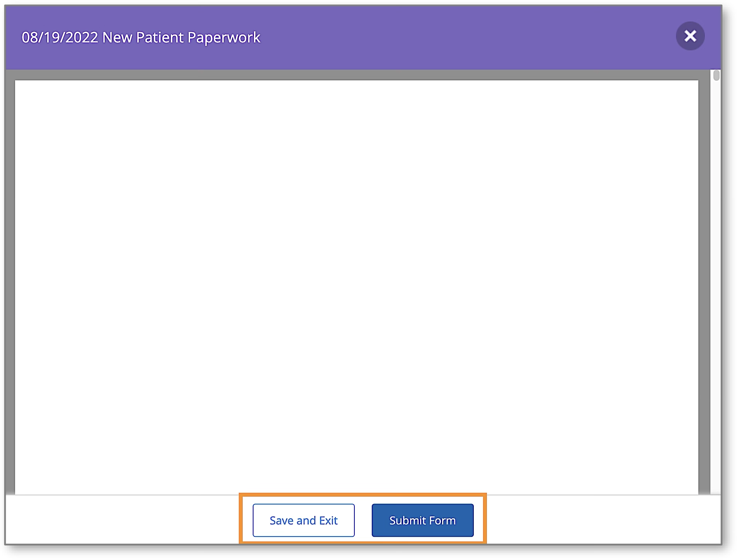Click the footer area right of Submit Form
Screen dimensions: 737x560
click(x=599, y=520)
